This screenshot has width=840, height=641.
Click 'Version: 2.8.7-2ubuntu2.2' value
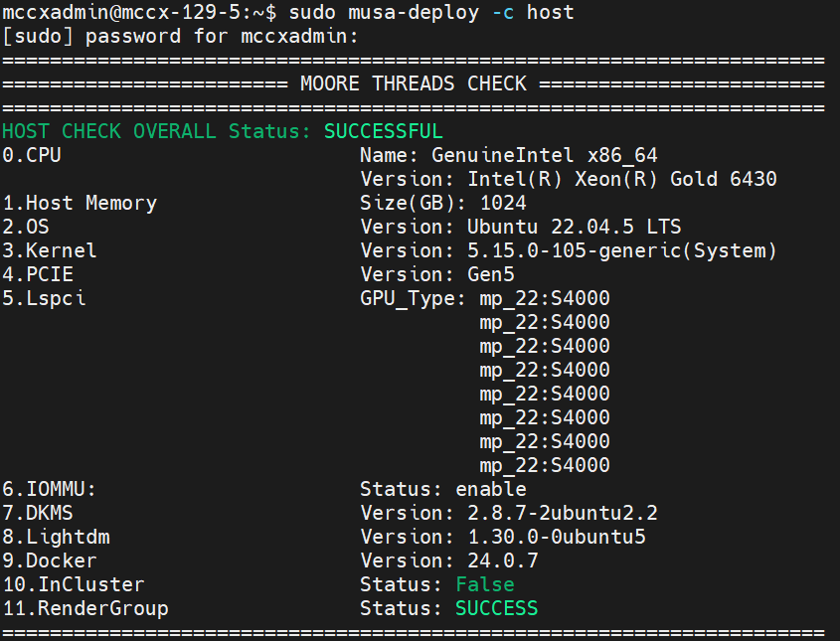(508, 513)
